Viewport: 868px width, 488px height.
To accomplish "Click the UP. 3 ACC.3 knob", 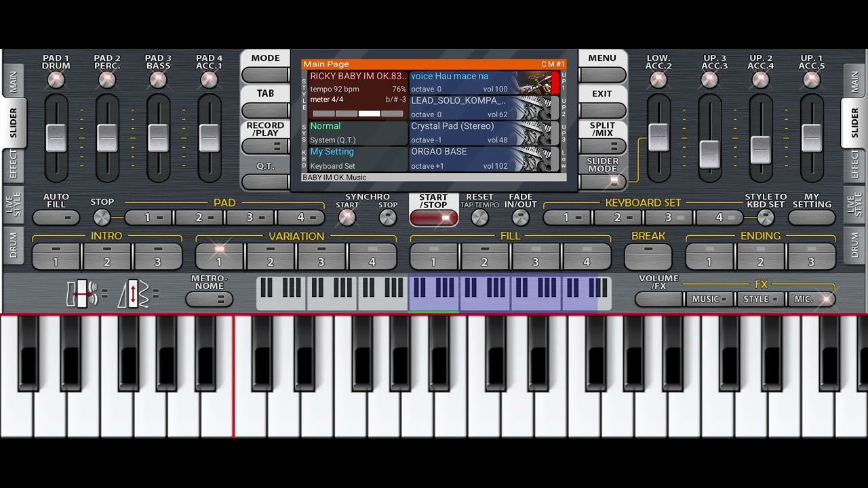I will [x=709, y=80].
